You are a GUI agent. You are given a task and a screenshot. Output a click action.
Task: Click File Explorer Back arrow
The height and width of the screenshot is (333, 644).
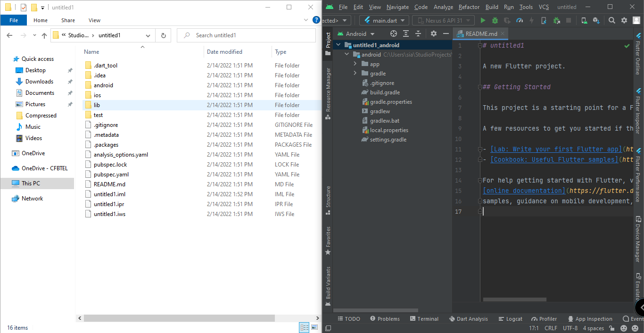[x=10, y=35]
